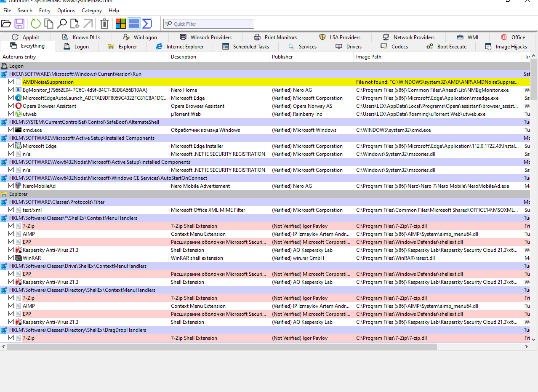
Task: Sort by the Publisher column header
Action: pos(312,57)
